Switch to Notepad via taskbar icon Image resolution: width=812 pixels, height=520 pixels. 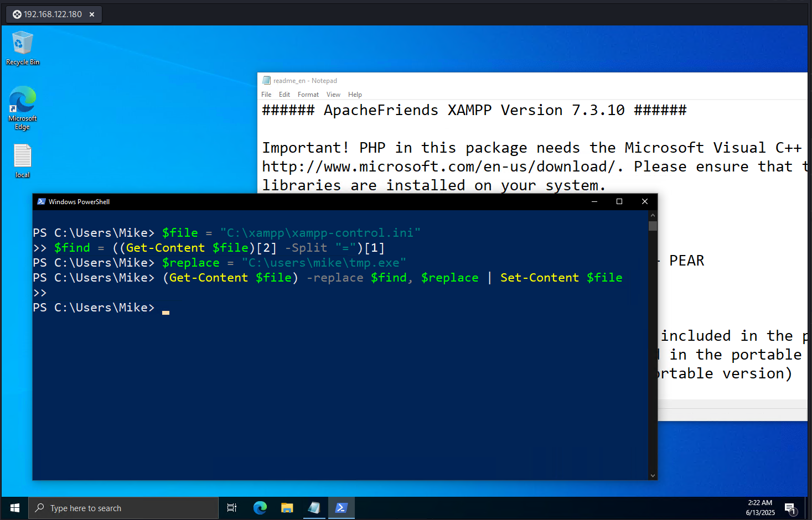pos(314,508)
